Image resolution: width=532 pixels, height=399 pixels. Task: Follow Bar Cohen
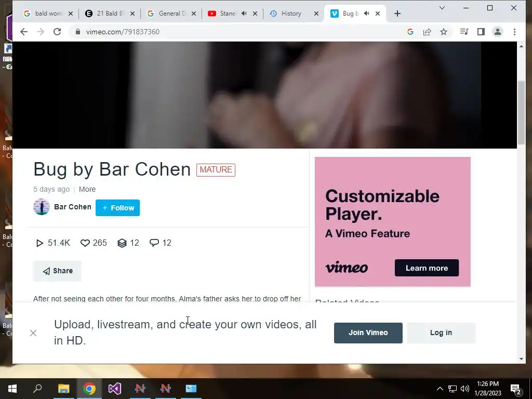pos(117,208)
